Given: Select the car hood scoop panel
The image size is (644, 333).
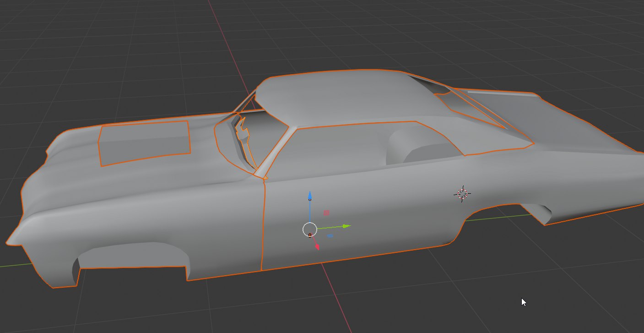Looking at the screenshot, I should [144, 143].
